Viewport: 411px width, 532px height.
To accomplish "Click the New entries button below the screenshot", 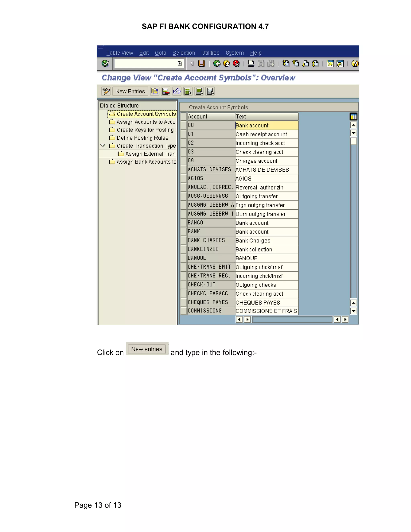I will coord(146,349).
